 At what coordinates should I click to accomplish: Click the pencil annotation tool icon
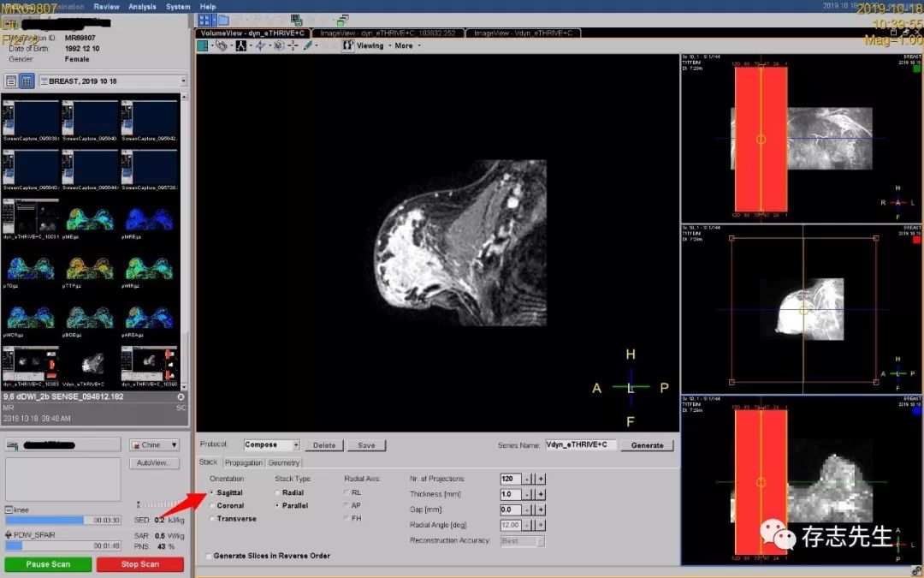pos(308,45)
